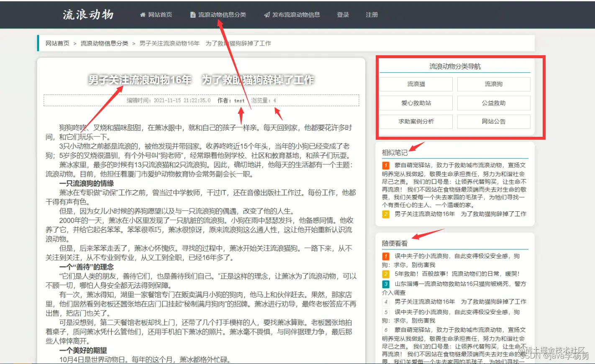Image resolution: width=595 pixels, height=364 pixels.
Task: Click rank badge 6 in 随便看看
Action: [386, 330]
